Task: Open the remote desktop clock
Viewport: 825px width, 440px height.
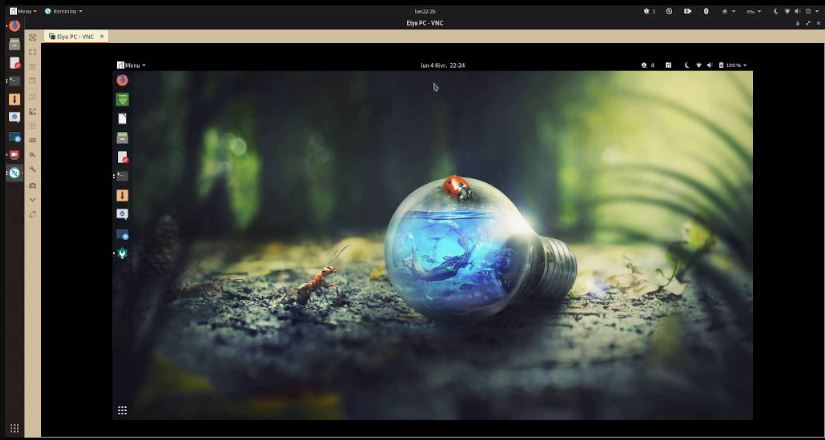Action: point(442,65)
